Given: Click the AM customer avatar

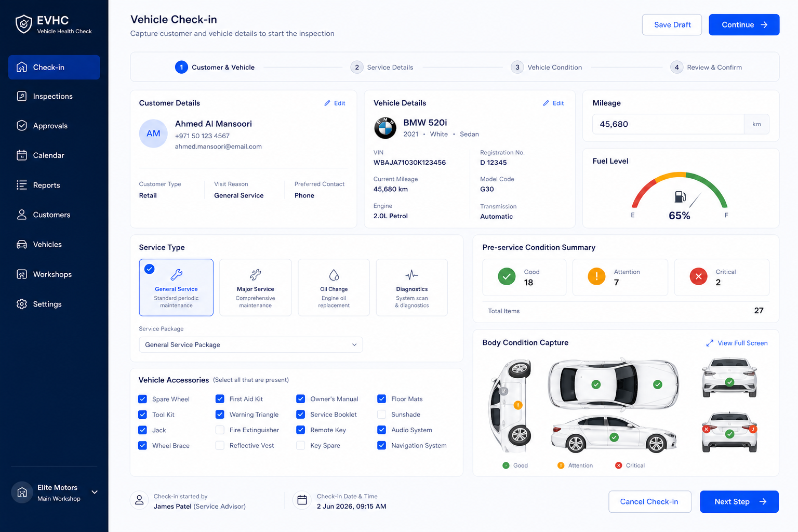Looking at the screenshot, I should point(153,134).
